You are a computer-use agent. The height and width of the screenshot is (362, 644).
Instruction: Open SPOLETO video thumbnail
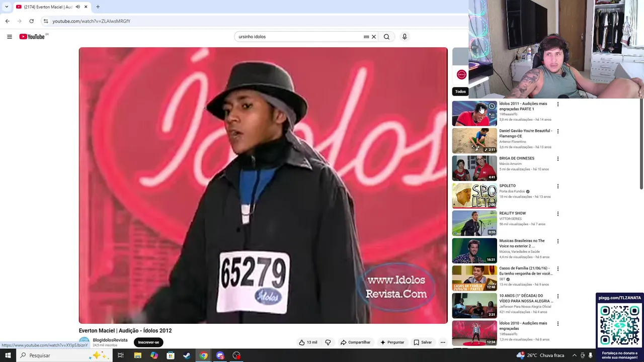point(474,196)
